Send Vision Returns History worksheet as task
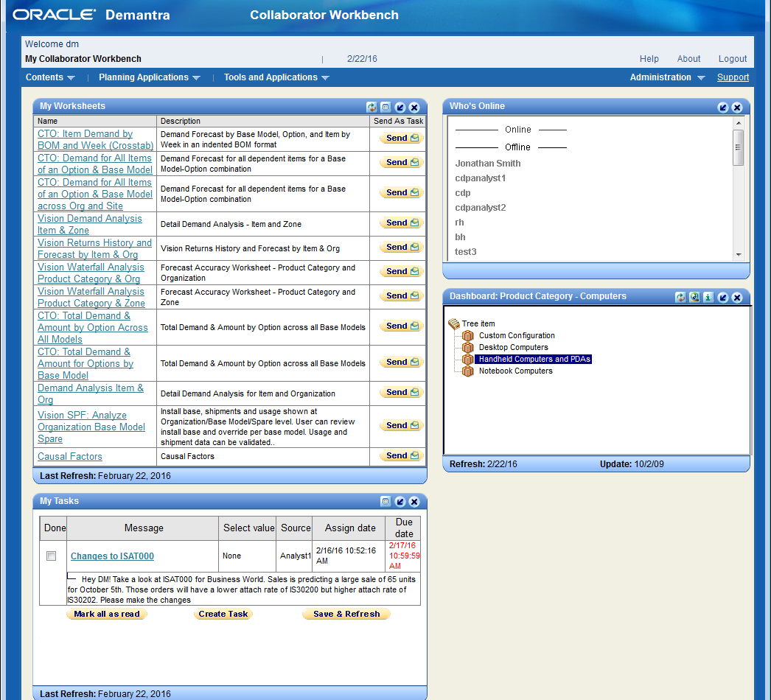The height and width of the screenshot is (700, 771). point(402,247)
